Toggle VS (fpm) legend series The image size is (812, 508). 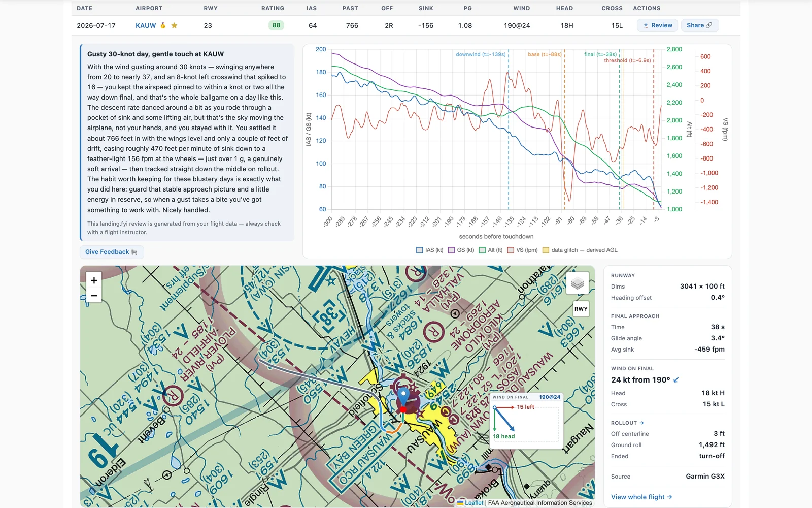click(522, 250)
